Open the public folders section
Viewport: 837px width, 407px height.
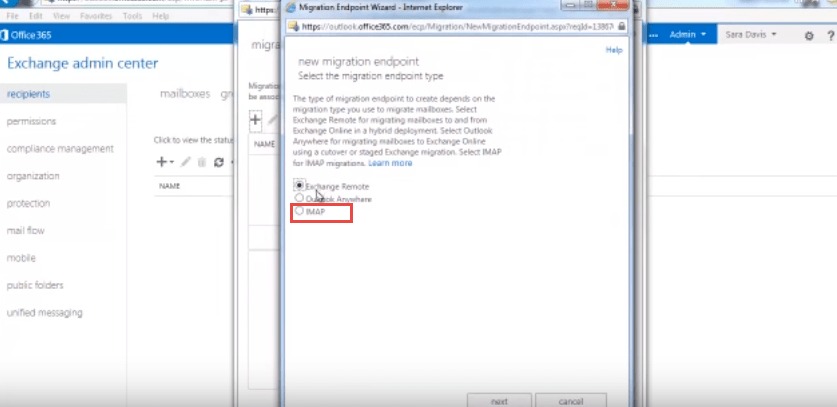[x=35, y=285]
